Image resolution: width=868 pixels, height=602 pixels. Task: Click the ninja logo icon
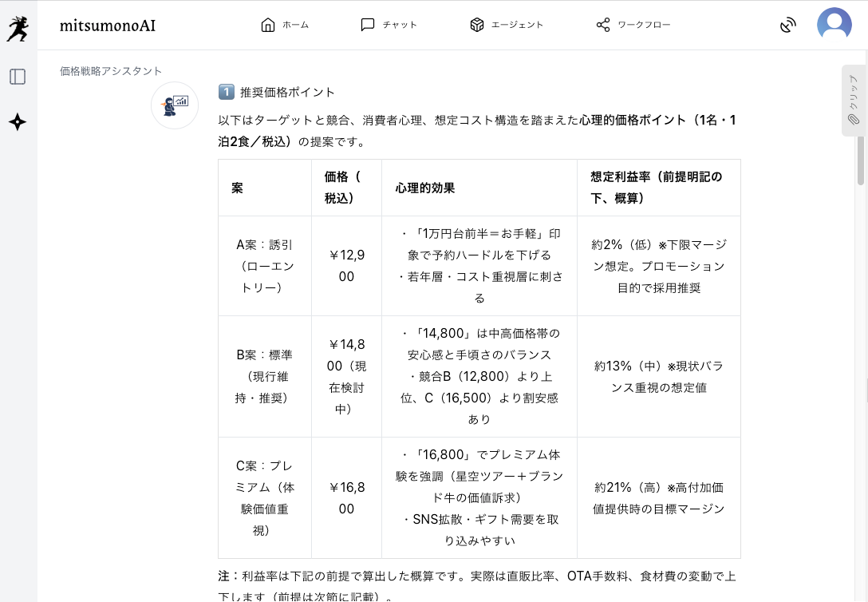[x=18, y=29]
